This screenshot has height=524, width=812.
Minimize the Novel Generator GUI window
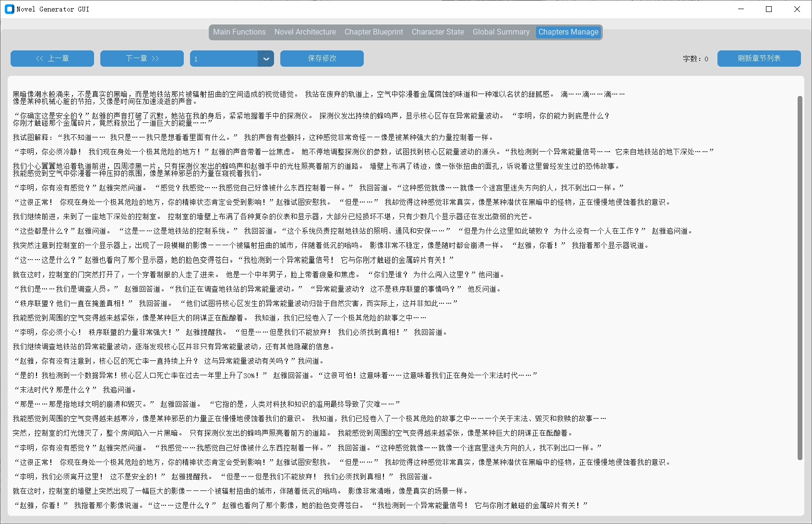click(x=741, y=9)
